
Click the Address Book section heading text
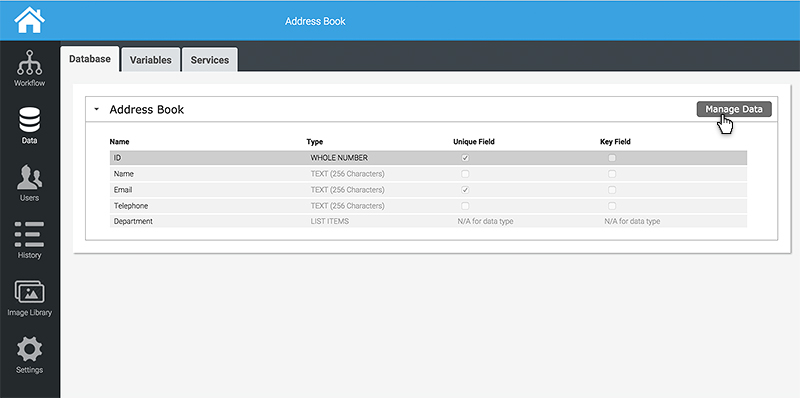click(147, 109)
